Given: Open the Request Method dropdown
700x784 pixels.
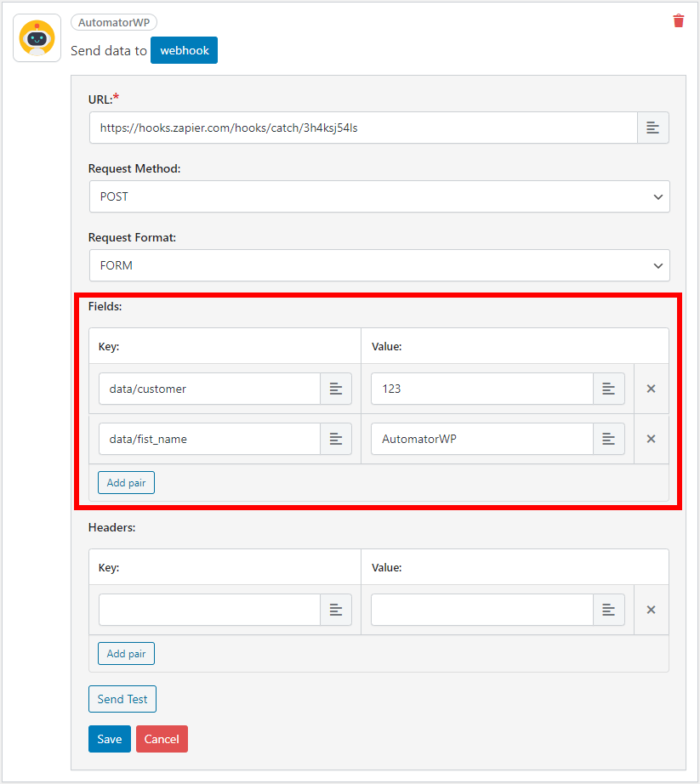Looking at the screenshot, I should [379, 196].
